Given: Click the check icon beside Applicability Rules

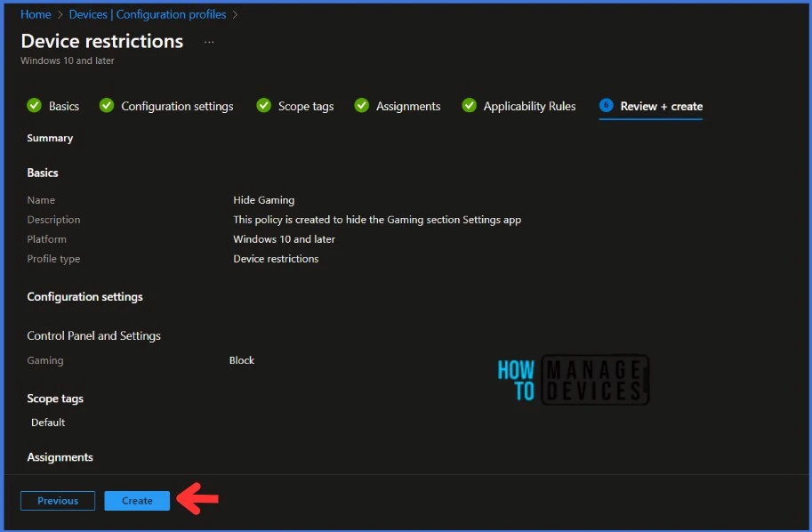Looking at the screenshot, I should 470,106.
